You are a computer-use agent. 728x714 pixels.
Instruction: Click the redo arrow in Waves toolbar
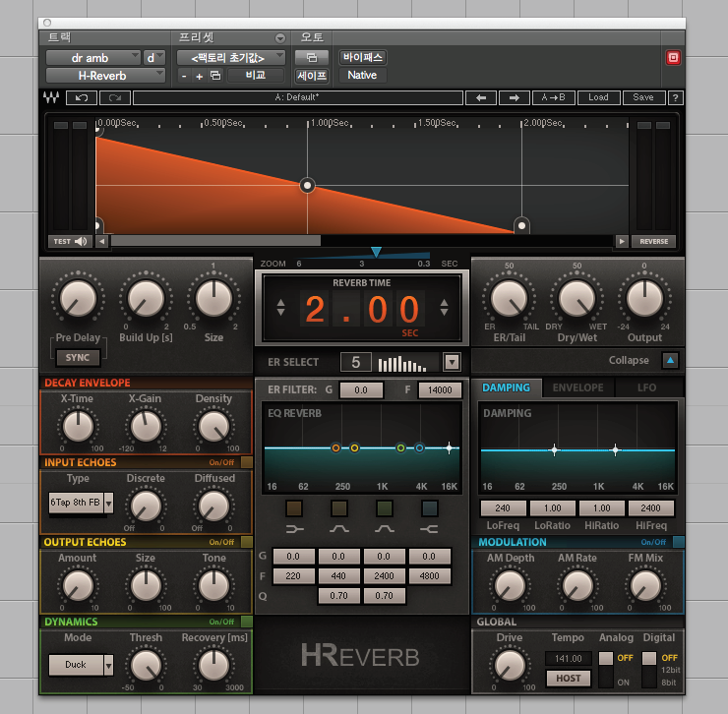coord(114,97)
